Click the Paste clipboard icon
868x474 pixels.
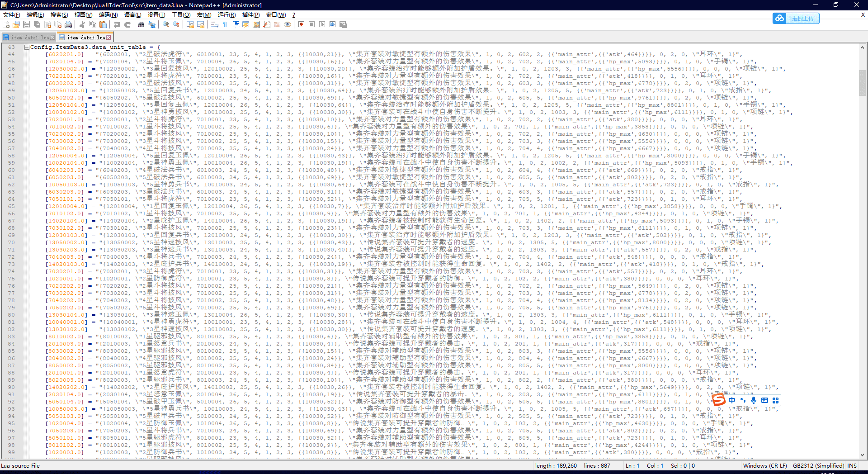click(103, 24)
